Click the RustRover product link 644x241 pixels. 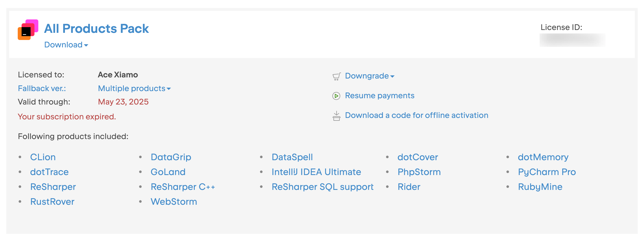tap(52, 202)
